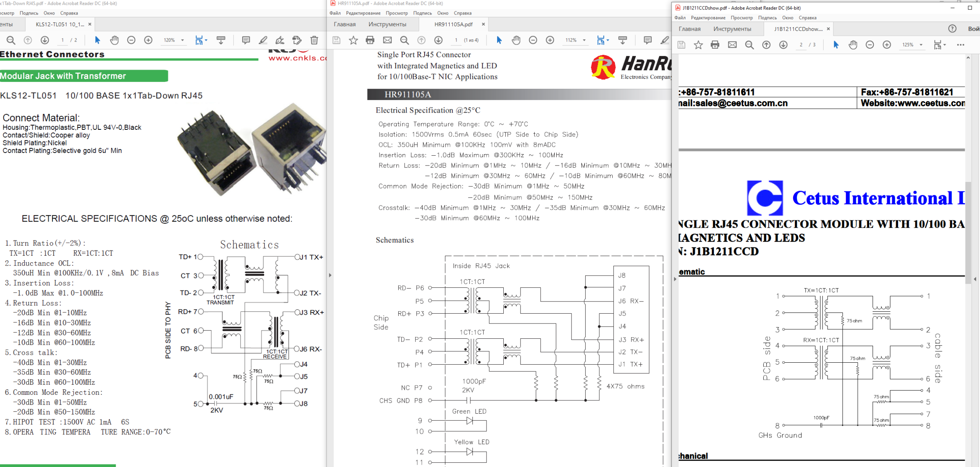
Task: Print the HR911105A document
Action: pyautogui.click(x=370, y=40)
